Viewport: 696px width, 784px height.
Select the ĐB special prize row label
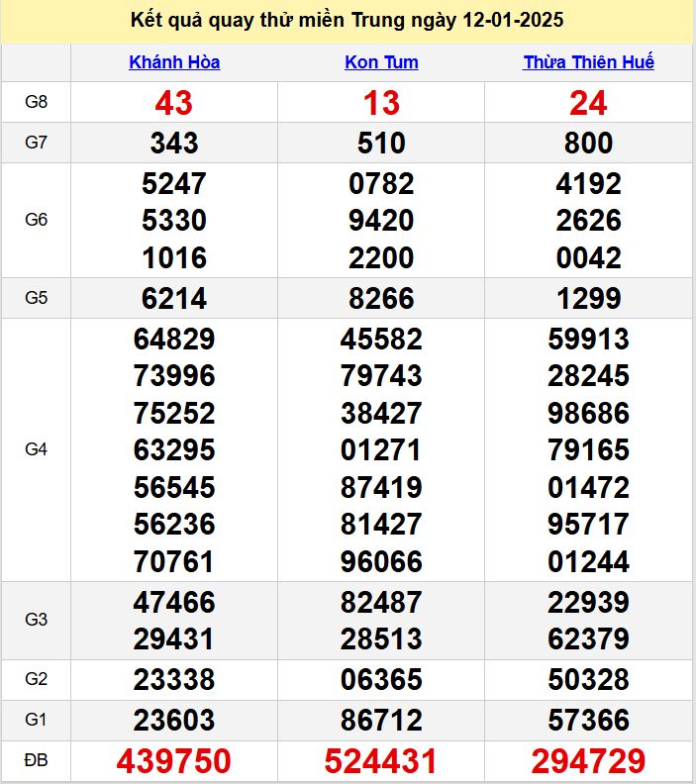tap(37, 760)
